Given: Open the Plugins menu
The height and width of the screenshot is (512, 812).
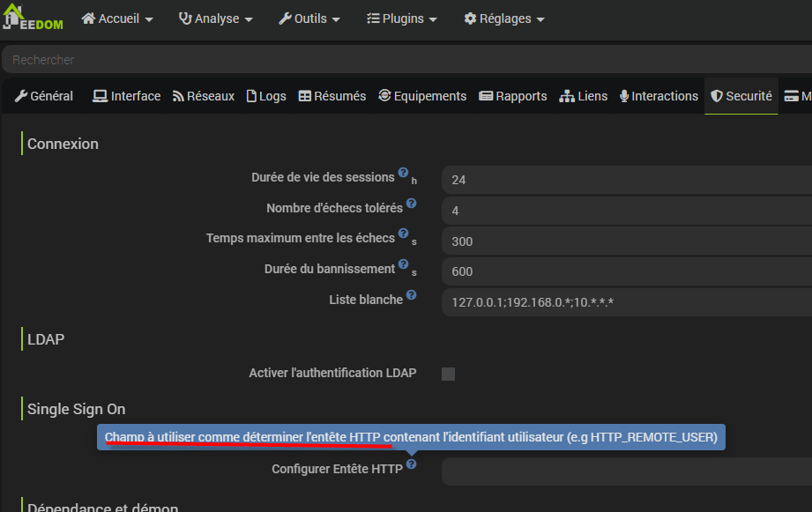Looking at the screenshot, I should click(402, 19).
